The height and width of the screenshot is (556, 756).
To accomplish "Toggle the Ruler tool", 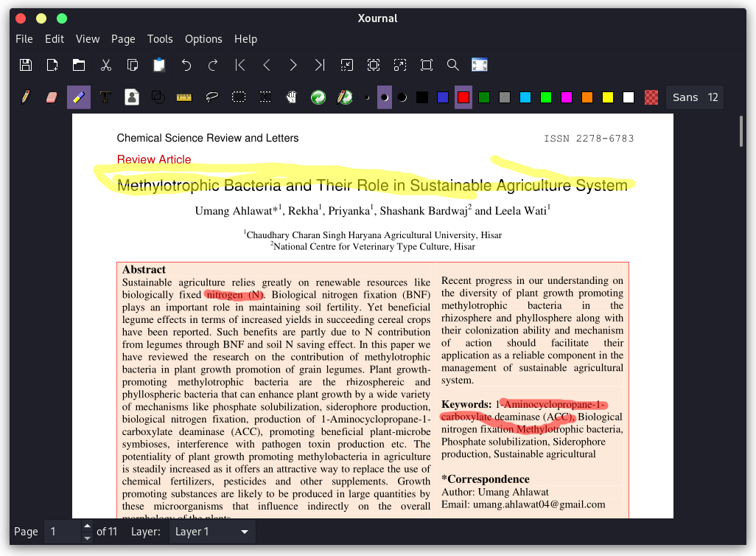I will 184,97.
